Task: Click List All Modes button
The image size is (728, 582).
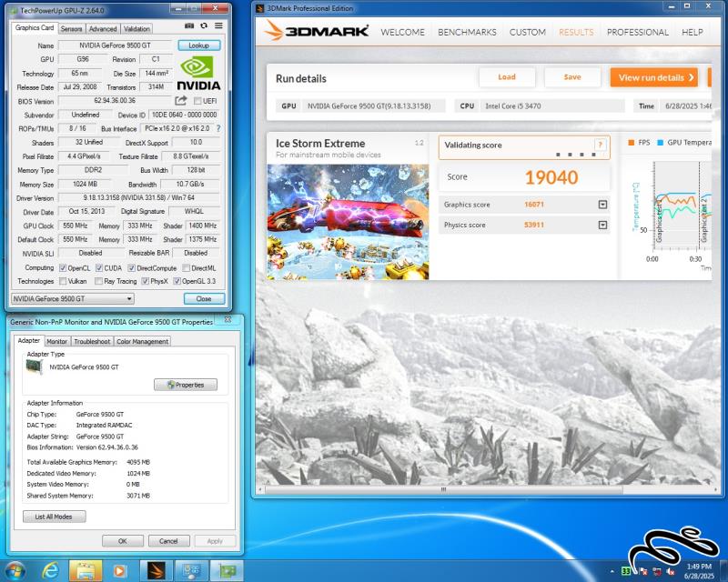Action: pyautogui.click(x=54, y=517)
